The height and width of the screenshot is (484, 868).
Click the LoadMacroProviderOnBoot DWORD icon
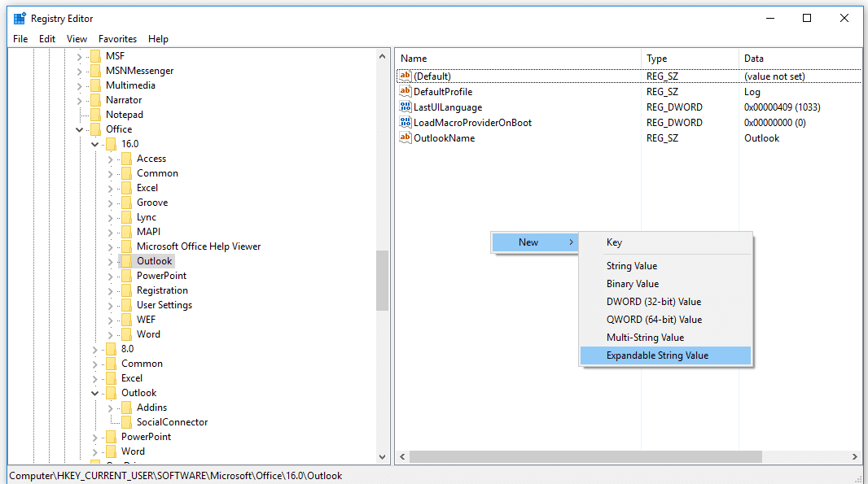(406, 122)
